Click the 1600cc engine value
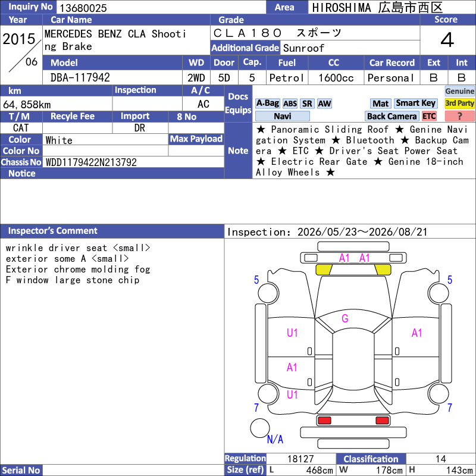Viewport: 476px width, 476px height. tap(336, 78)
